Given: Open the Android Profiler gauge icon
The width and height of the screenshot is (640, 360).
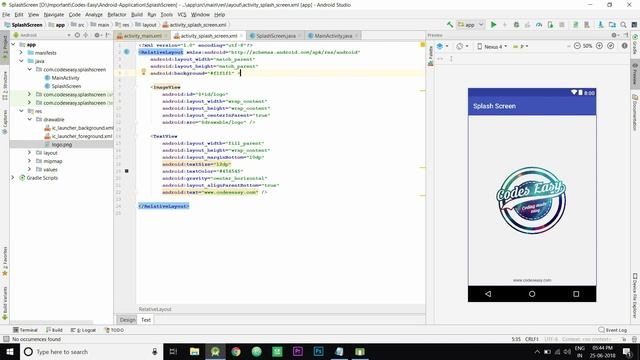Looking at the screenshot, I should (x=539, y=25).
